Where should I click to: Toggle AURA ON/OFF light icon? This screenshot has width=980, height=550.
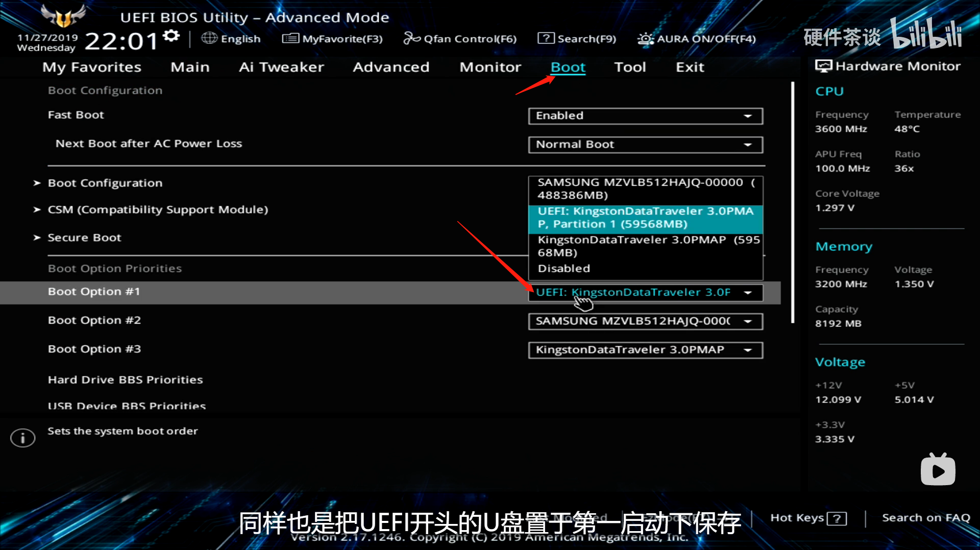pyautogui.click(x=646, y=38)
